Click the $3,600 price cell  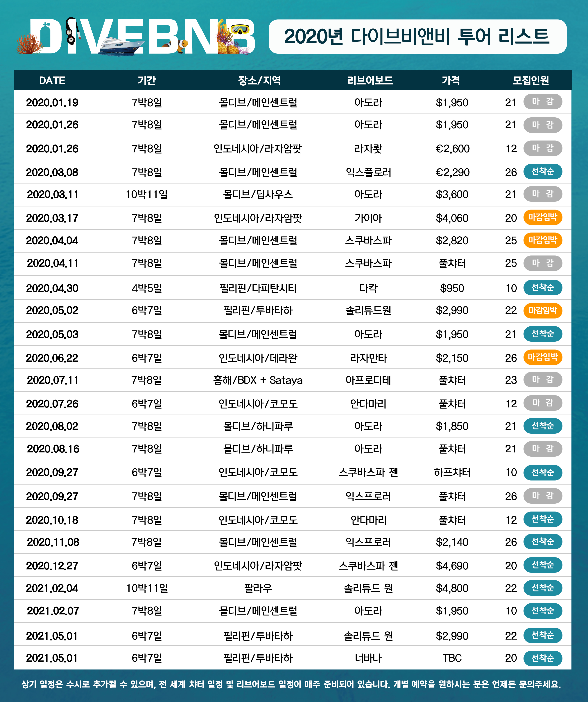[x=452, y=194]
